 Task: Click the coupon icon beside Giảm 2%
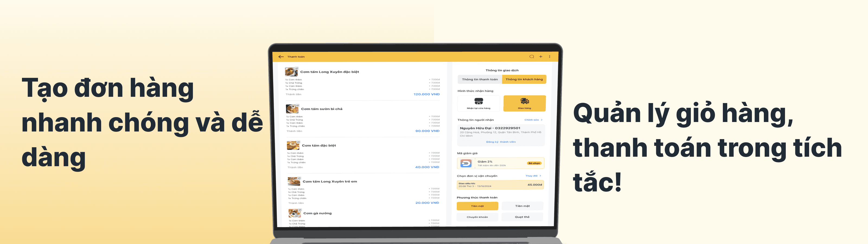(466, 163)
